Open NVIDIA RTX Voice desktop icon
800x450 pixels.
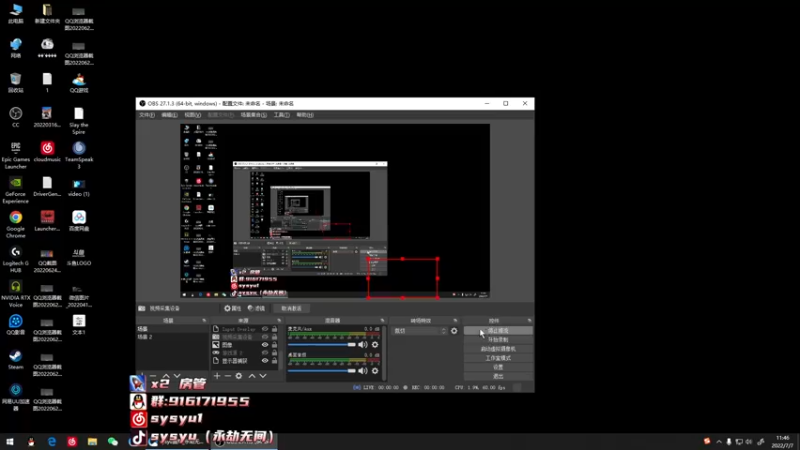point(15,294)
